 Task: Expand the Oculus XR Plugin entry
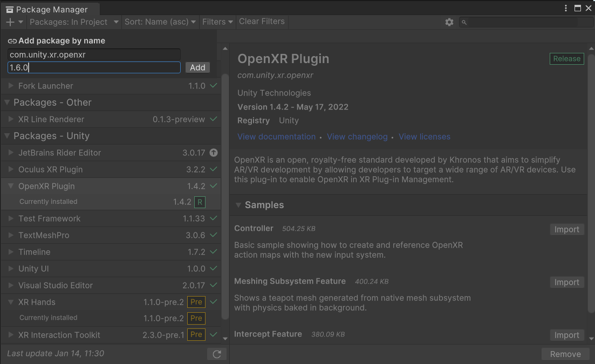coord(11,169)
